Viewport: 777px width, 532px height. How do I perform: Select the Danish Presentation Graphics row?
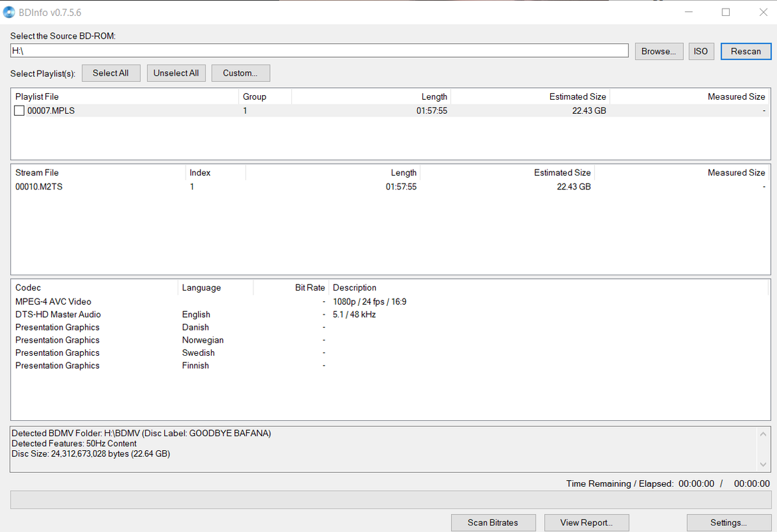(390, 327)
